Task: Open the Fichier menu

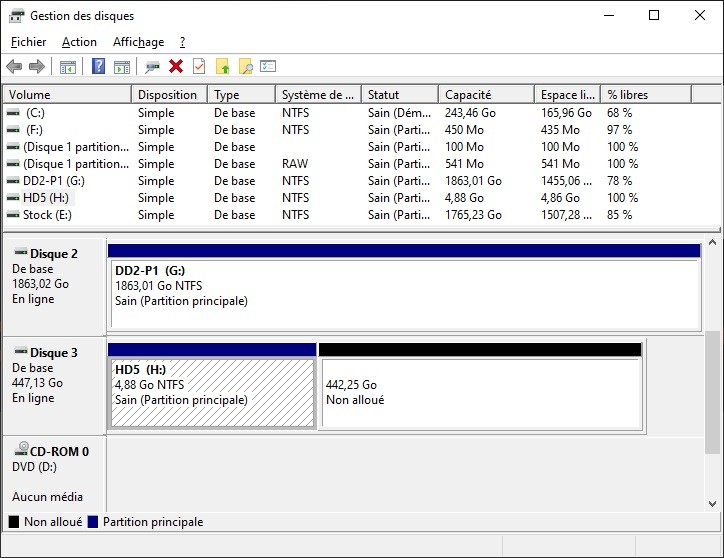Action: tap(29, 42)
